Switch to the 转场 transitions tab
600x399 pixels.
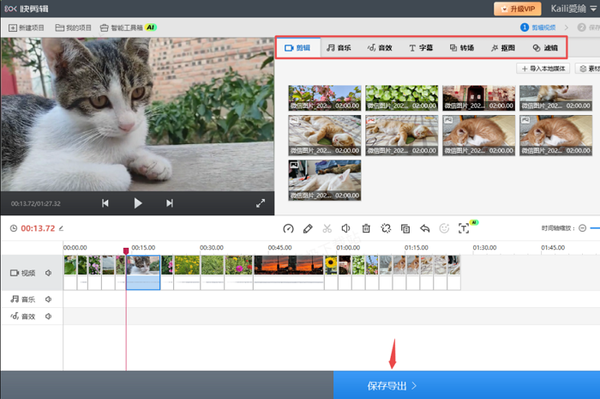tap(462, 48)
